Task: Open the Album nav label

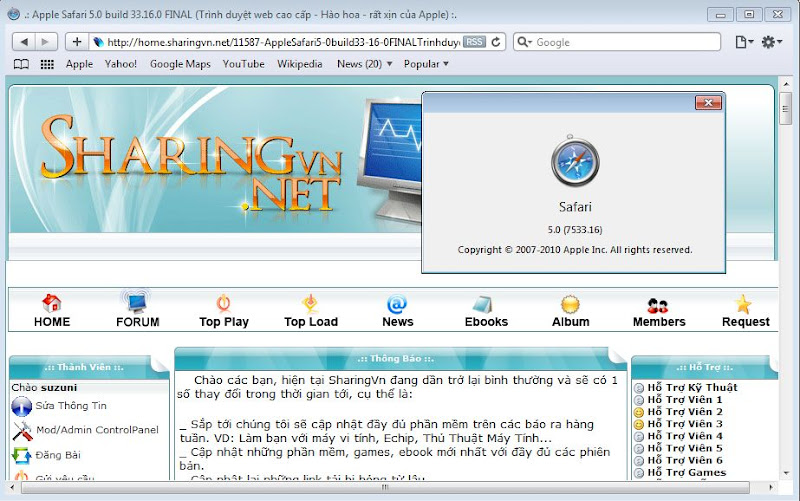Action: (570, 322)
